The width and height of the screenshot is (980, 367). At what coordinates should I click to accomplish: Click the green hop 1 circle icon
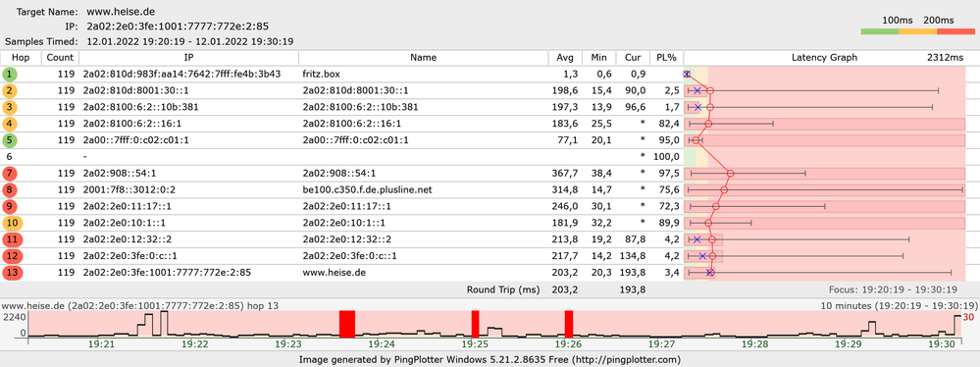(10, 75)
